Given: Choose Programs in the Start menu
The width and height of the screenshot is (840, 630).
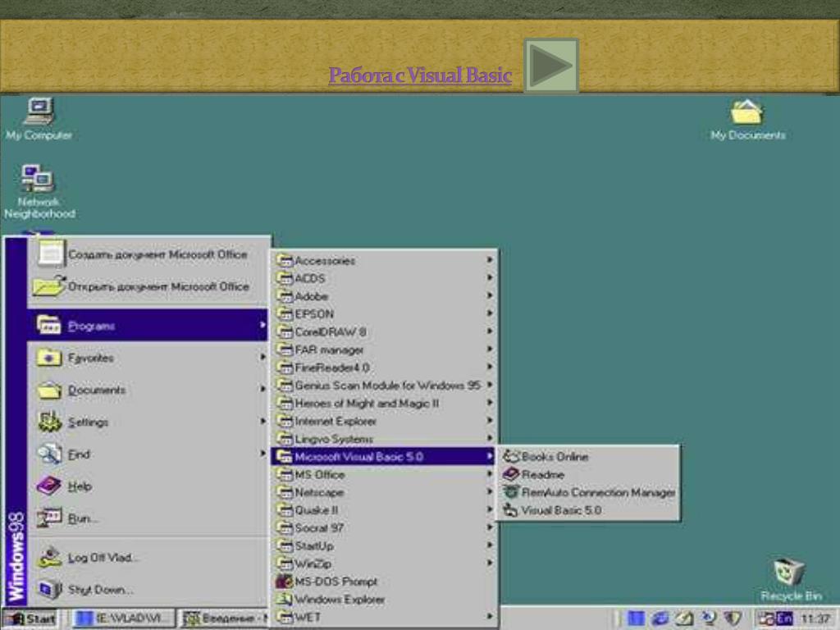Looking at the screenshot, I should click(148, 325).
